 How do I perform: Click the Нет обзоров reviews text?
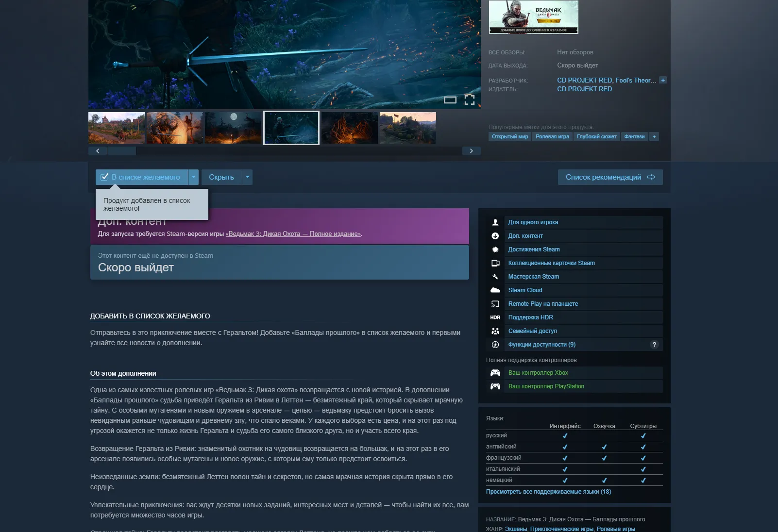575,52
